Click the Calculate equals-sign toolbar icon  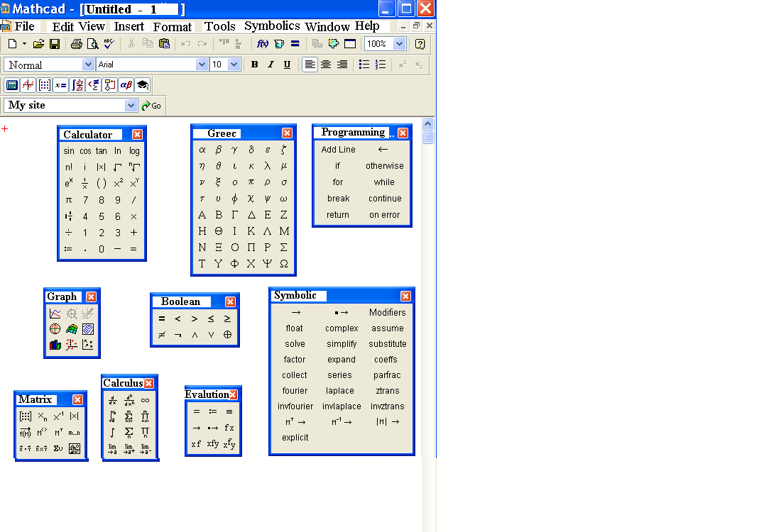coord(295,44)
